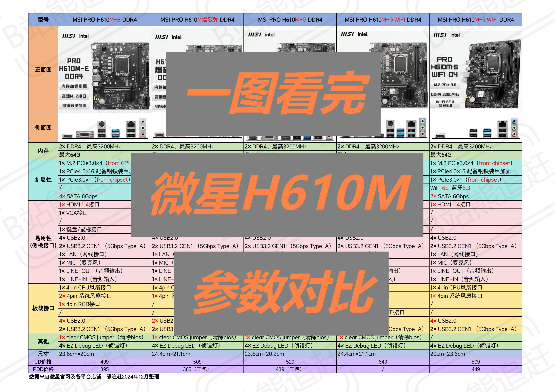Click the 20cm×23.6cm size cell

click(447, 354)
